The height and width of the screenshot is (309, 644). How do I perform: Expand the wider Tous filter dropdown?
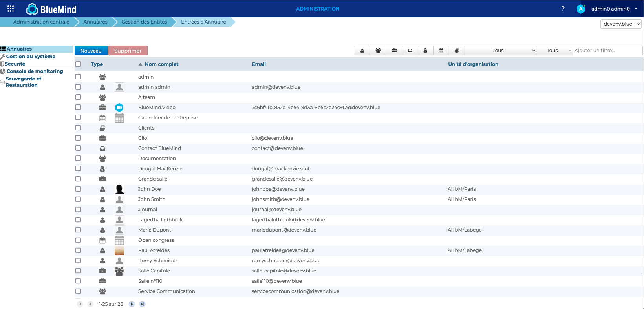501,51
